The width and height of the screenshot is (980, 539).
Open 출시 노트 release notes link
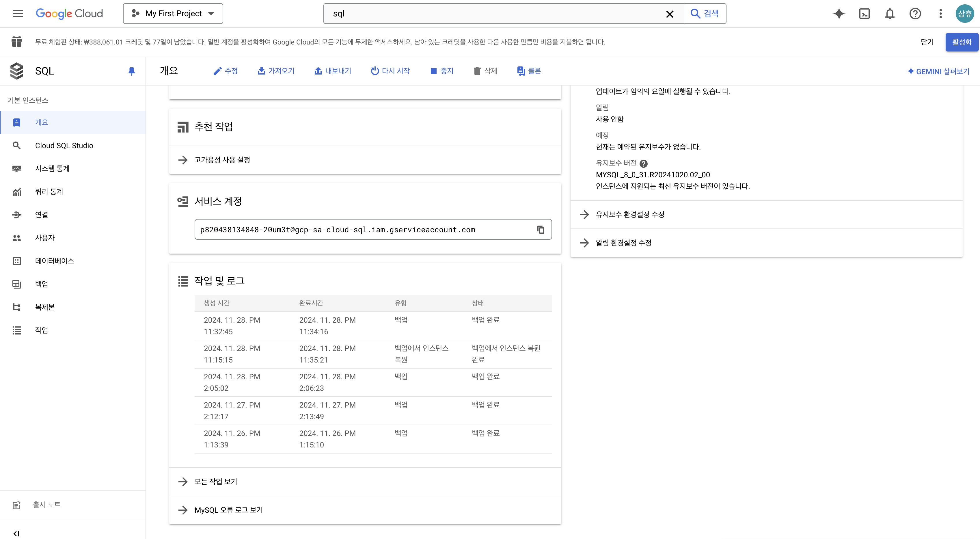(73, 505)
